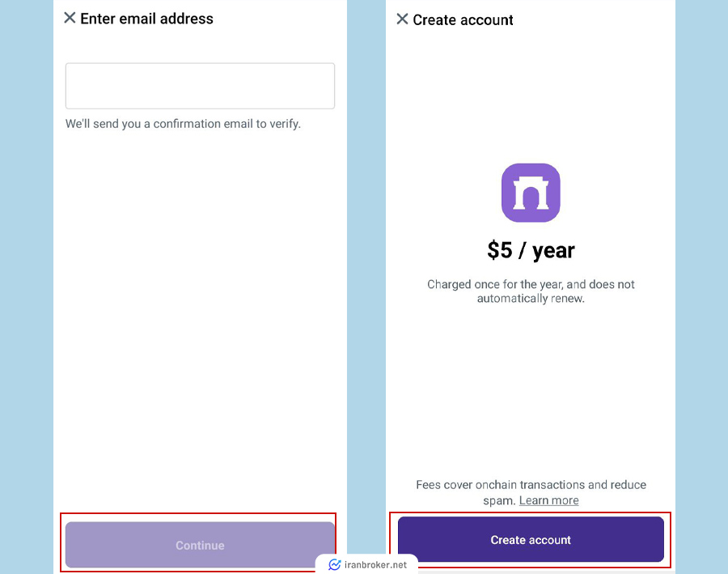Click the "Enter email address" title
This screenshot has height=574, width=728.
point(146,19)
